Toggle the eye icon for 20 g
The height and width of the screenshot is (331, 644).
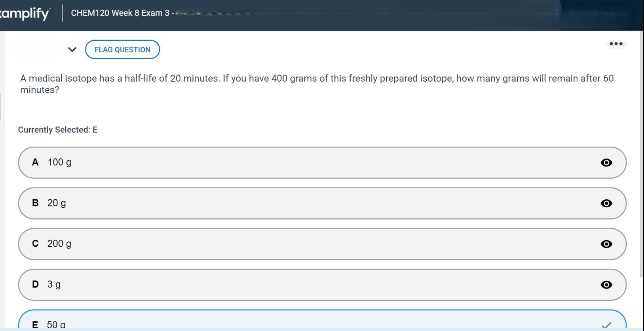[606, 203]
